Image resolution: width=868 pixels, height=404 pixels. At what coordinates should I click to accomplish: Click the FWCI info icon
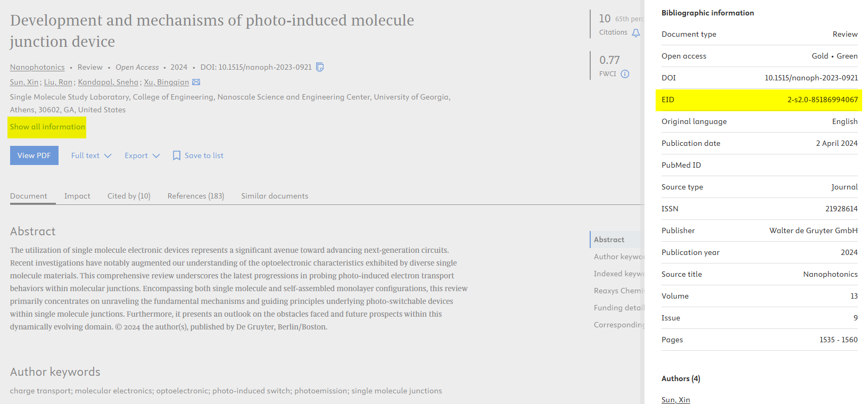(x=625, y=74)
